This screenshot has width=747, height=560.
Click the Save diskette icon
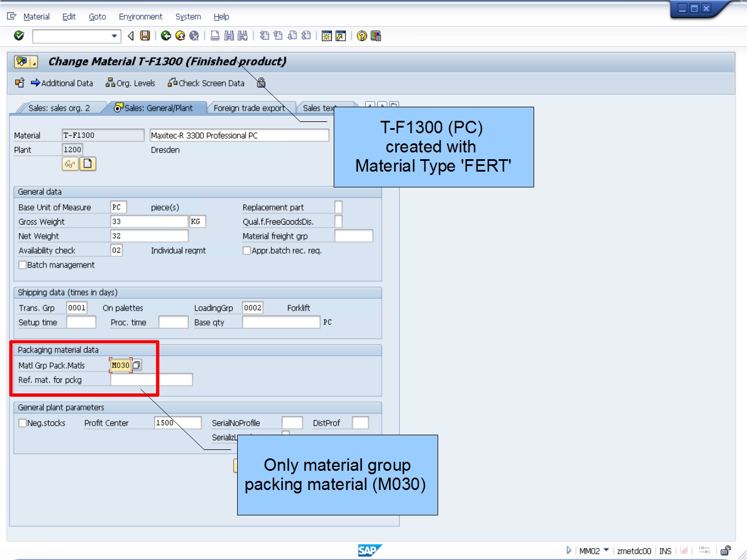tap(145, 36)
